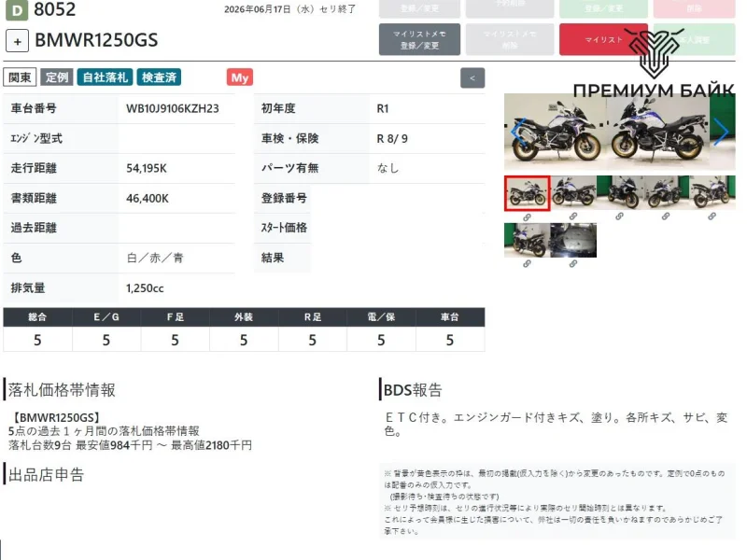Click the large right main bike photo
This screenshot has height=560, width=747.
pos(657,132)
